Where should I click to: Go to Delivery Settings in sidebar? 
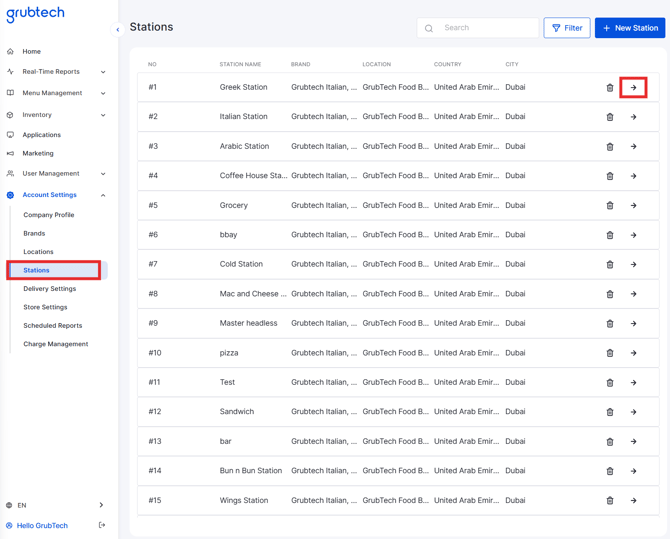click(x=50, y=289)
